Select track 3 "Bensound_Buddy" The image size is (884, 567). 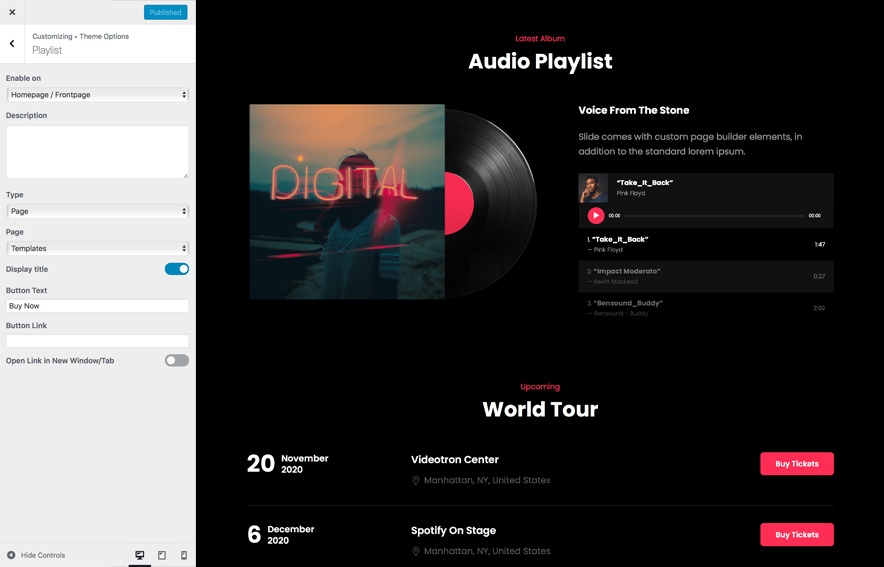click(x=706, y=308)
